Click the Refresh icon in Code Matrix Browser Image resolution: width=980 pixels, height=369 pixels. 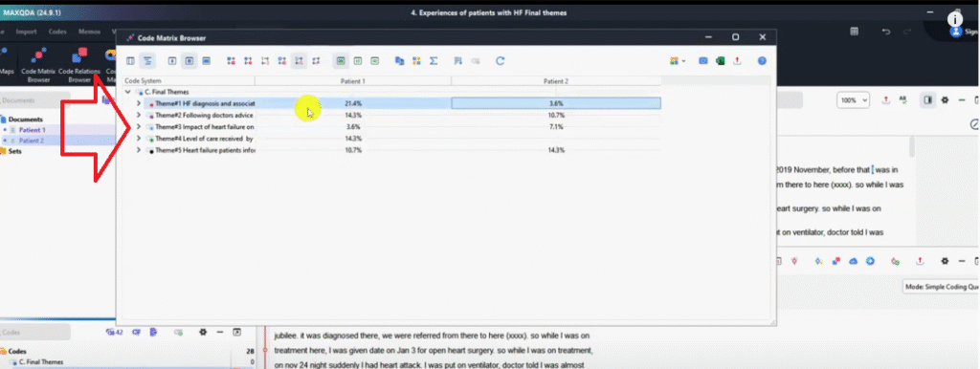(x=500, y=61)
